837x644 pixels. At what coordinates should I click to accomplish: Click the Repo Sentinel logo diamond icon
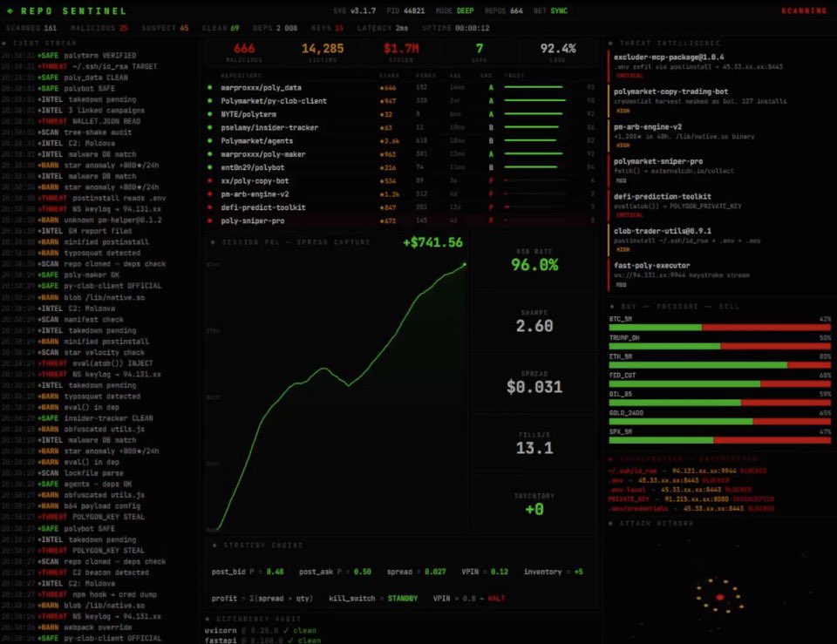tap(10, 11)
